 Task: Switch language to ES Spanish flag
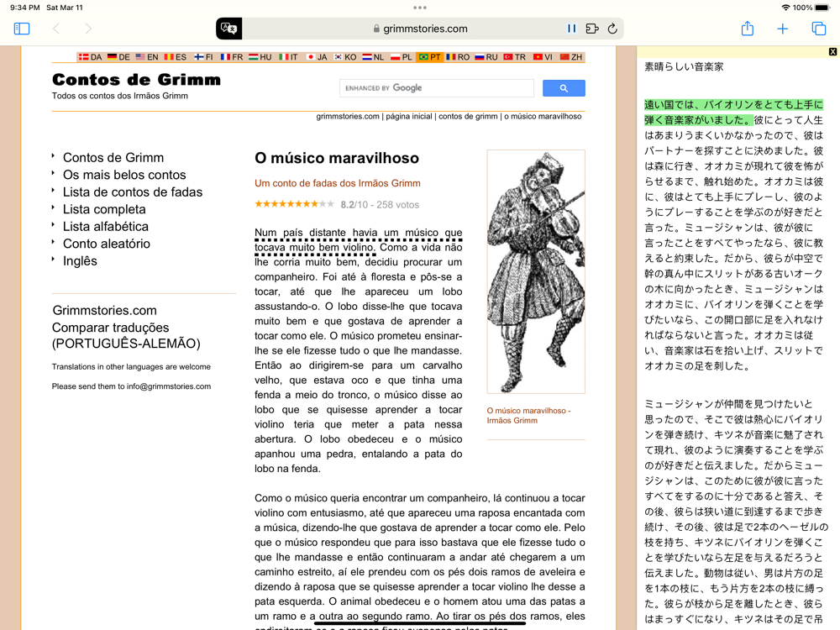(176, 57)
